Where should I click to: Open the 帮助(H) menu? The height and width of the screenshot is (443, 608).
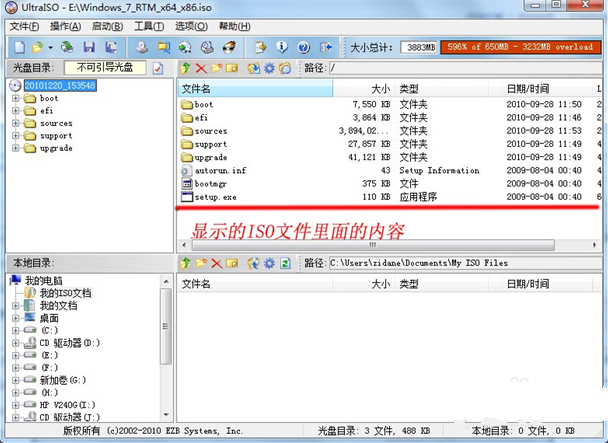tap(233, 26)
